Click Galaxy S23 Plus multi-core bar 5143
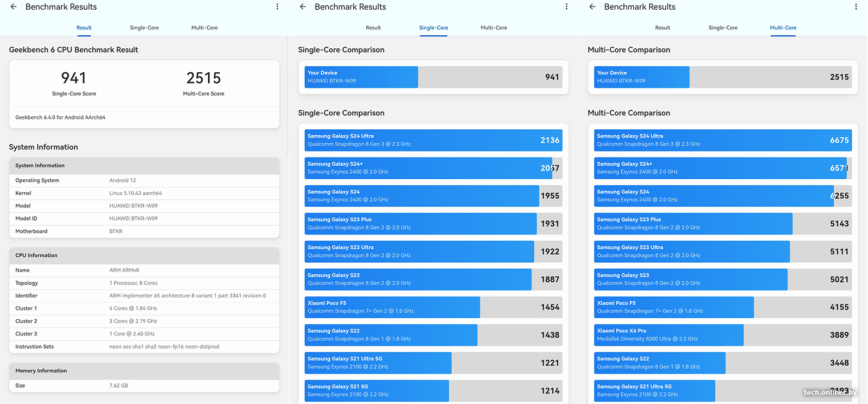868x404 pixels. (x=723, y=224)
